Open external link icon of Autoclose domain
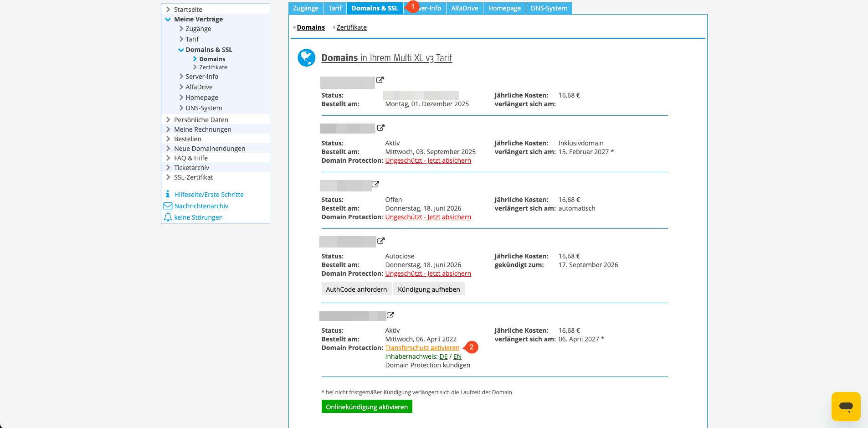The image size is (868, 428). coord(381,241)
